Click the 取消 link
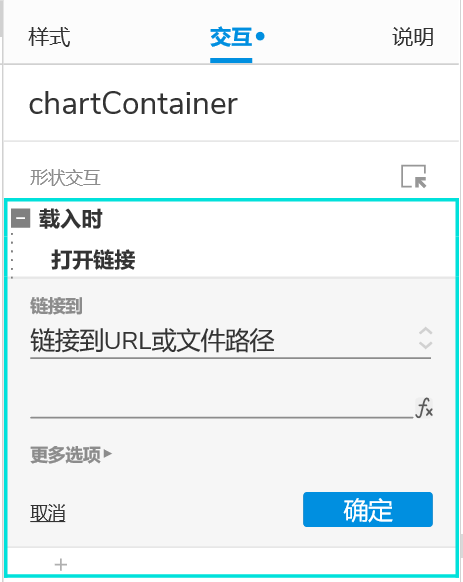463x582 pixels. [x=48, y=513]
